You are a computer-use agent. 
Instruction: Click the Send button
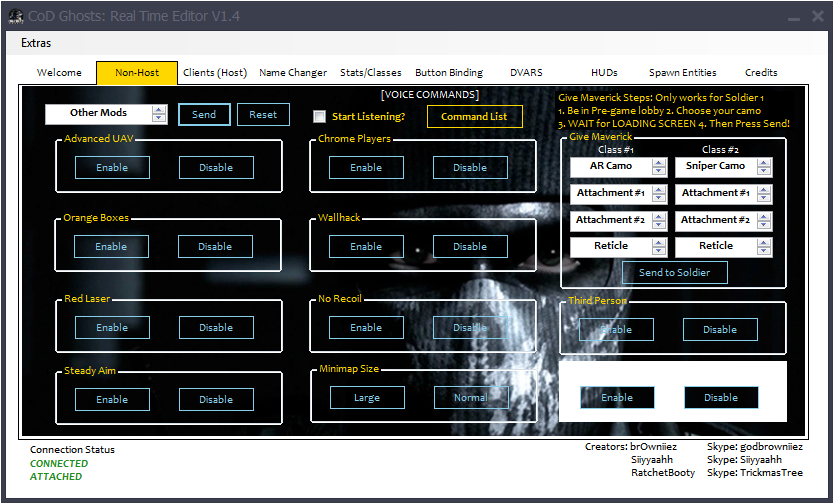204,115
